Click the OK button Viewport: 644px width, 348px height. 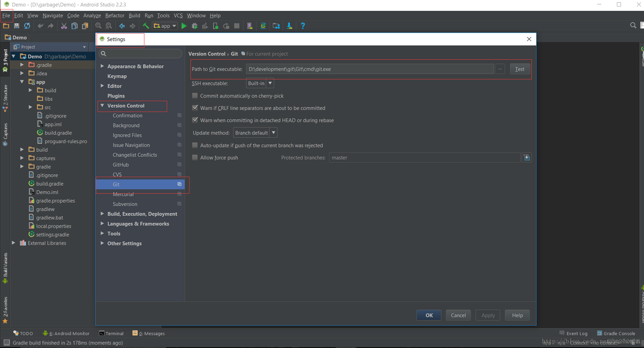429,315
